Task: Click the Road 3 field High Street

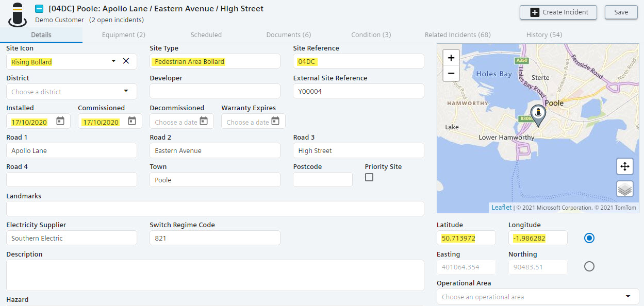Action: (x=358, y=150)
